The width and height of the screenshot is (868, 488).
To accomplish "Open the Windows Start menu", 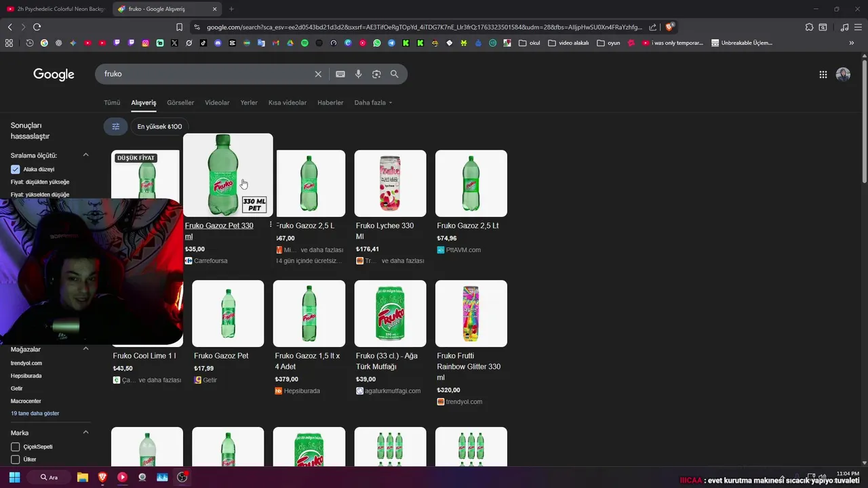I will 14,477.
